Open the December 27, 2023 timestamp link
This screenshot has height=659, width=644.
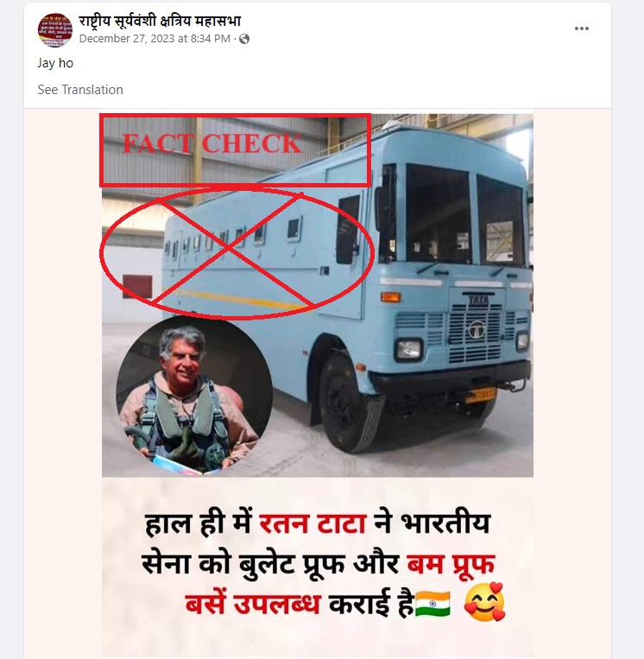tap(155, 39)
